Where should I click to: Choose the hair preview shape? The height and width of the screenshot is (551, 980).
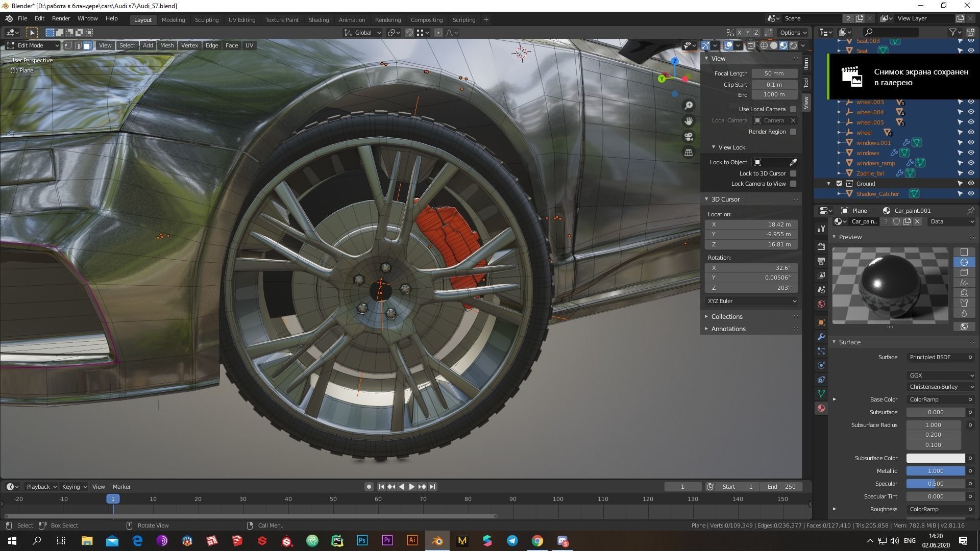click(x=964, y=283)
